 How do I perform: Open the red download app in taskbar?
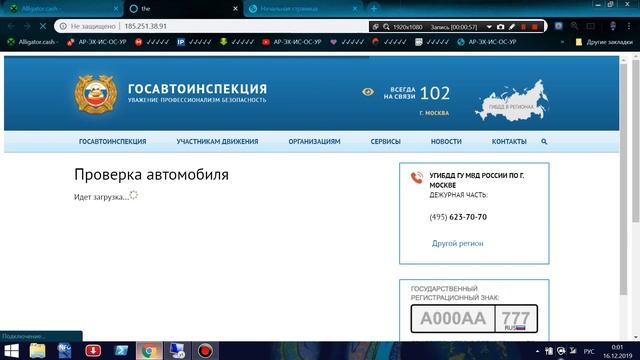point(93,351)
